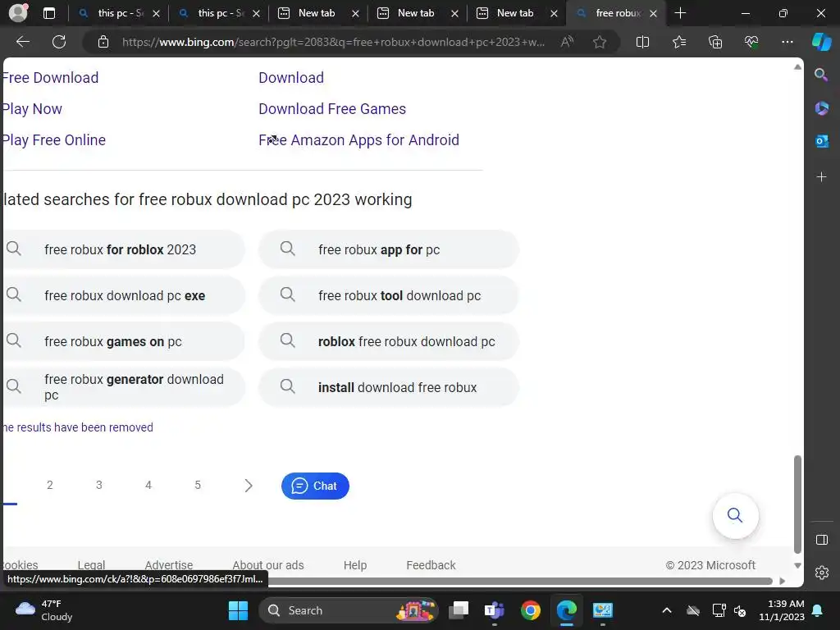Click the vertical scrollbar thumb
Screen dimensions: 840x630
[797, 504]
